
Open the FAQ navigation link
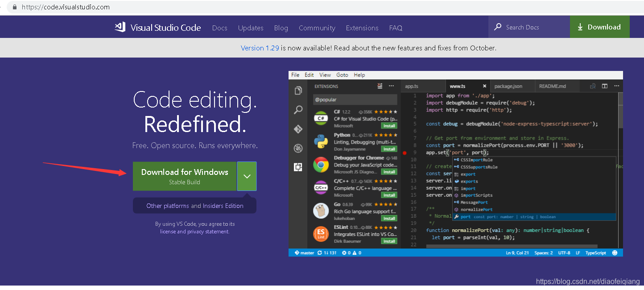click(x=396, y=28)
